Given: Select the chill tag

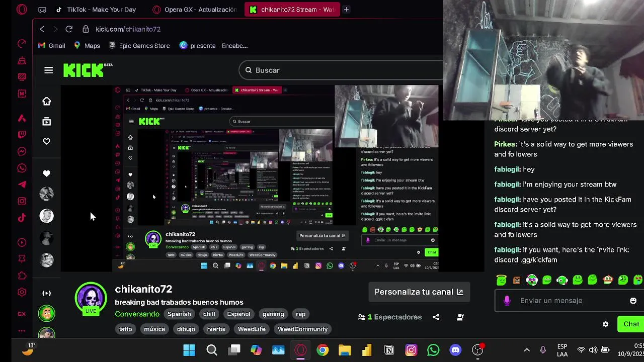Looking at the screenshot, I should 209,314.
